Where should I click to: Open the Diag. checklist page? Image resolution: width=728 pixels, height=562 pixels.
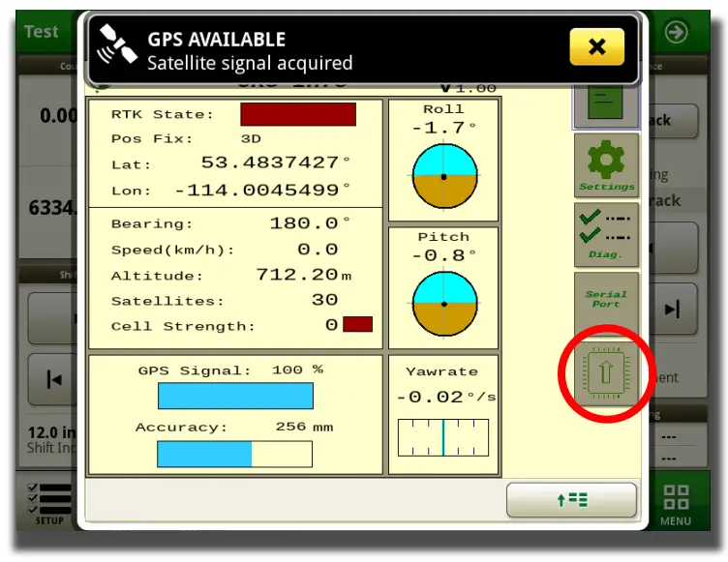[x=606, y=235]
